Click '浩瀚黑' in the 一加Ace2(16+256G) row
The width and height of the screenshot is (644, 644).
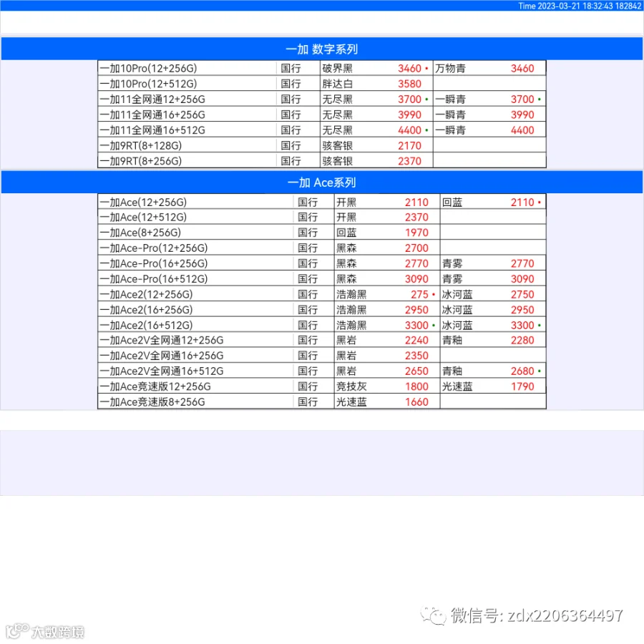pos(351,310)
